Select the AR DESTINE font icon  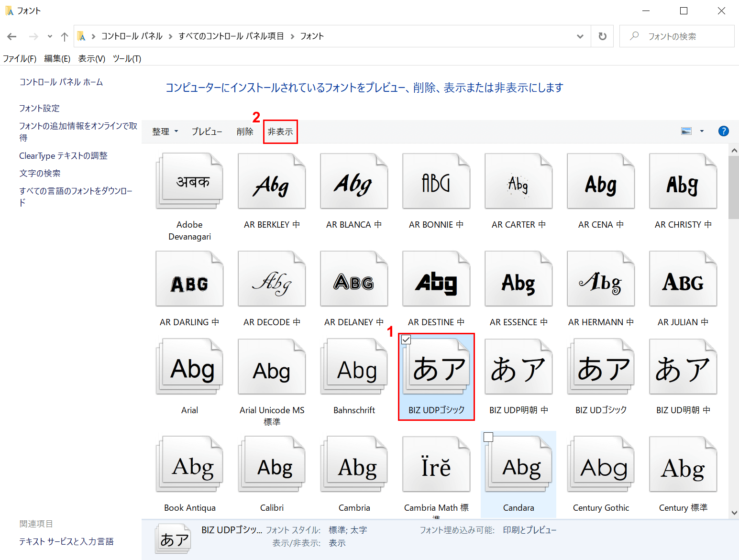(436, 279)
